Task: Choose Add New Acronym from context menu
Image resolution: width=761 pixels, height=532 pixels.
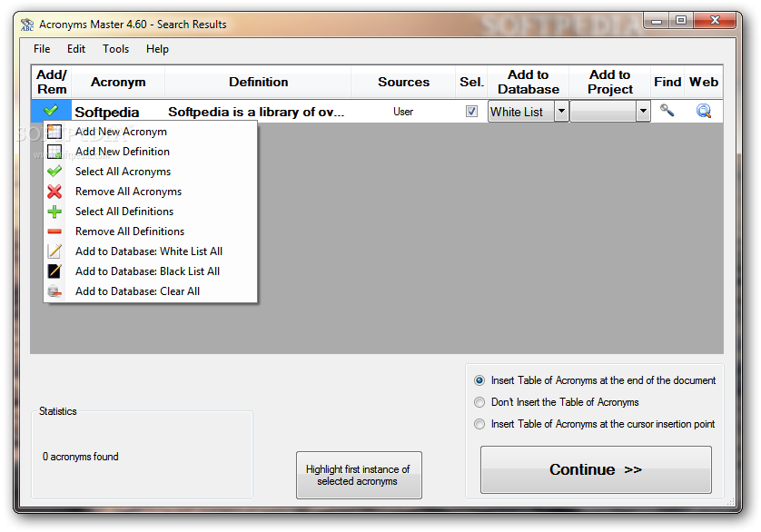Action: 151,132
